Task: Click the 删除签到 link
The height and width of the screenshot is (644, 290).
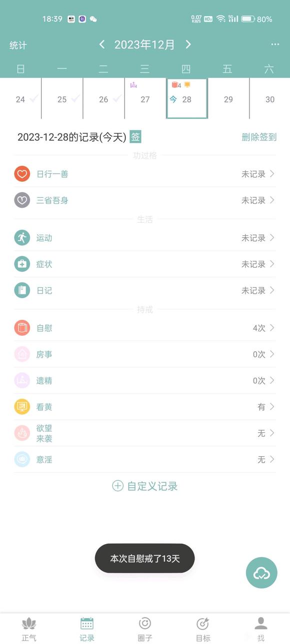Action: pos(258,137)
